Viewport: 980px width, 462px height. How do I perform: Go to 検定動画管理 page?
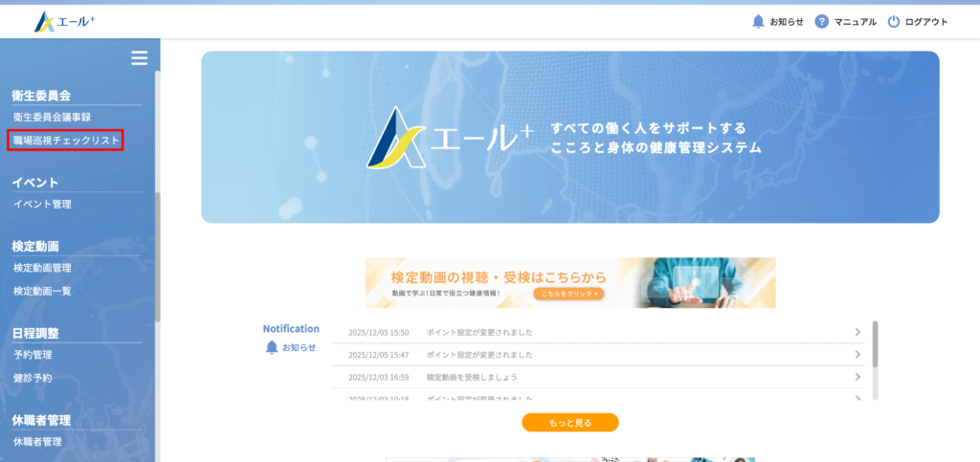tap(42, 268)
